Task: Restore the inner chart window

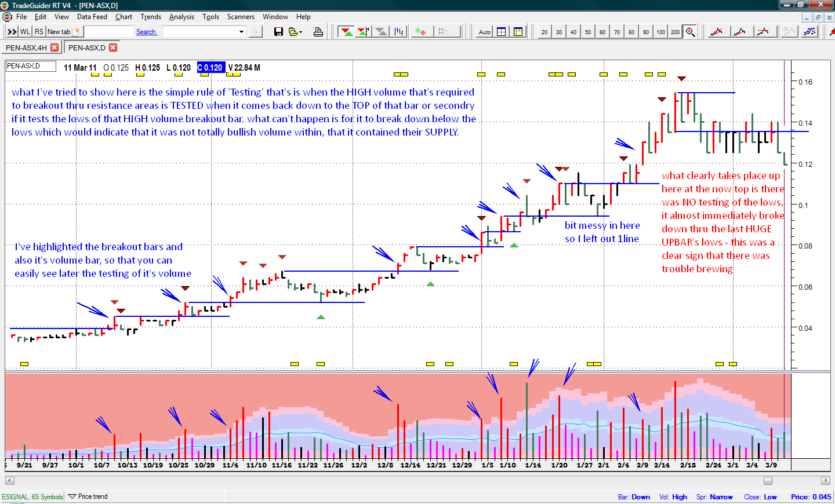Action: pyautogui.click(x=818, y=17)
